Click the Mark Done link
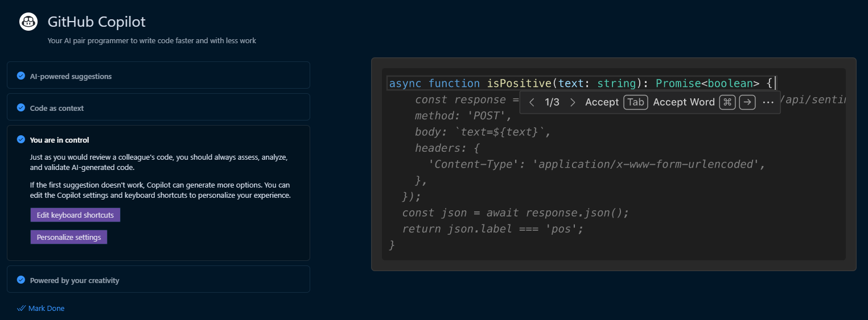Viewport: 868px width, 320px height. (46, 308)
